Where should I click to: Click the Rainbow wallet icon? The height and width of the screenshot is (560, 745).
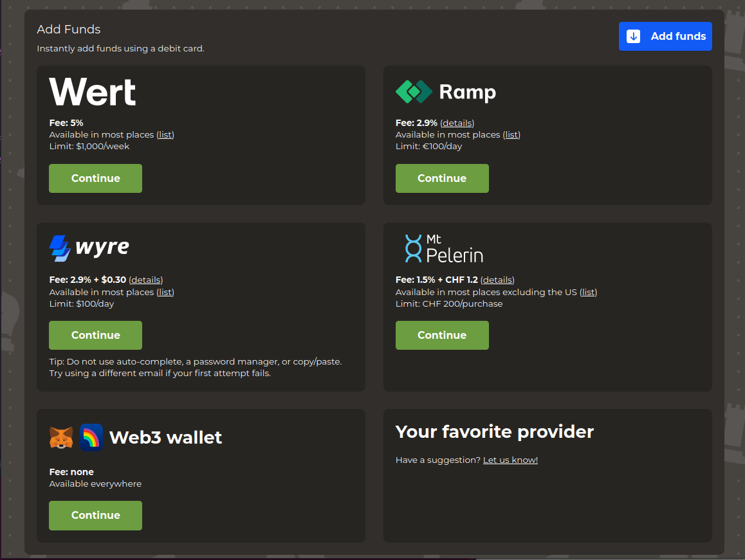[91, 437]
